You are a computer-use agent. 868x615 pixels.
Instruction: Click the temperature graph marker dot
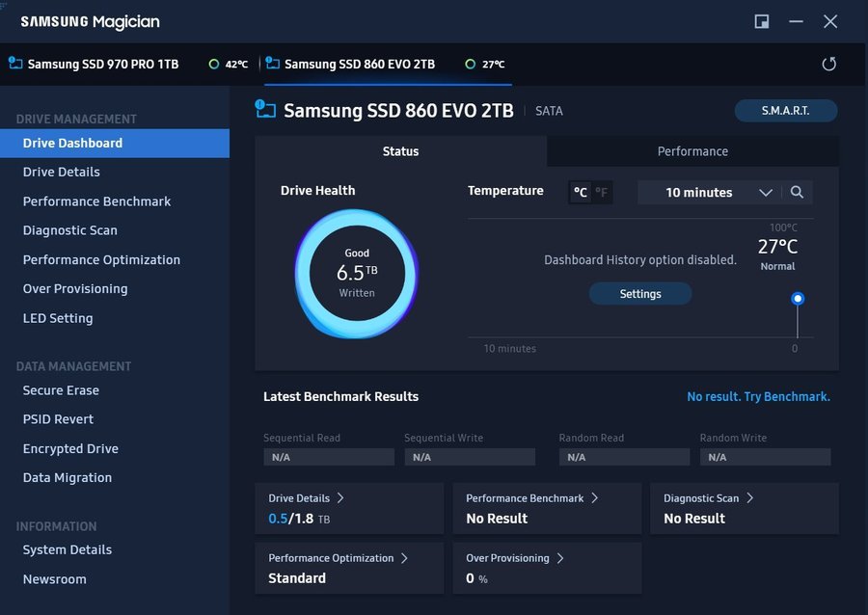(798, 299)
